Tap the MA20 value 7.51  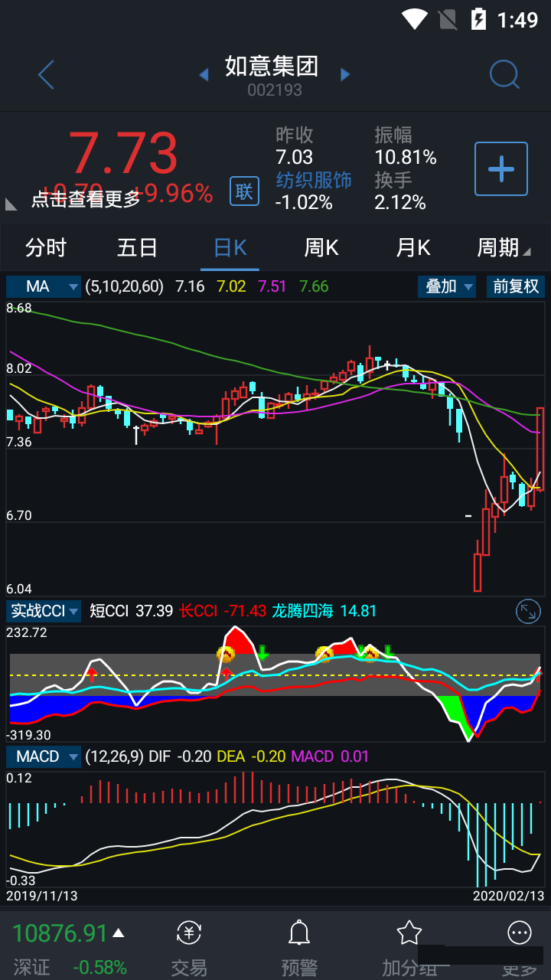(272, 286)
